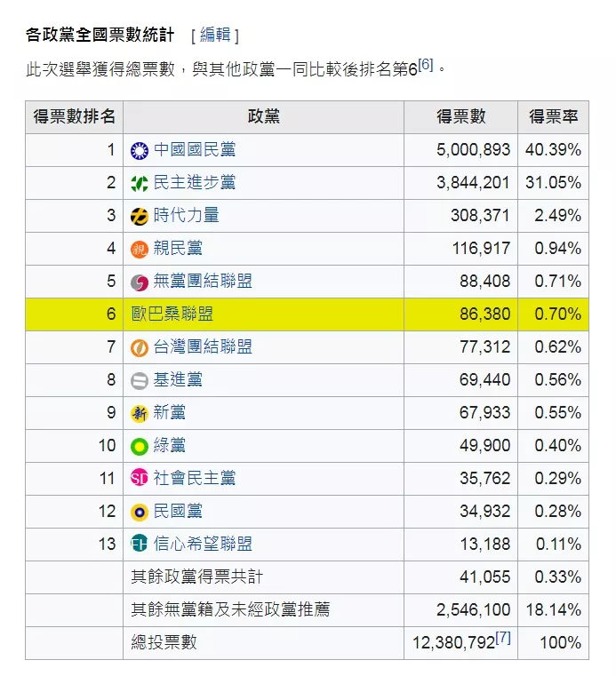This screenshot has width=616, height=676.
Task: Follow the 民主進步黨 link
Action: 195,182
